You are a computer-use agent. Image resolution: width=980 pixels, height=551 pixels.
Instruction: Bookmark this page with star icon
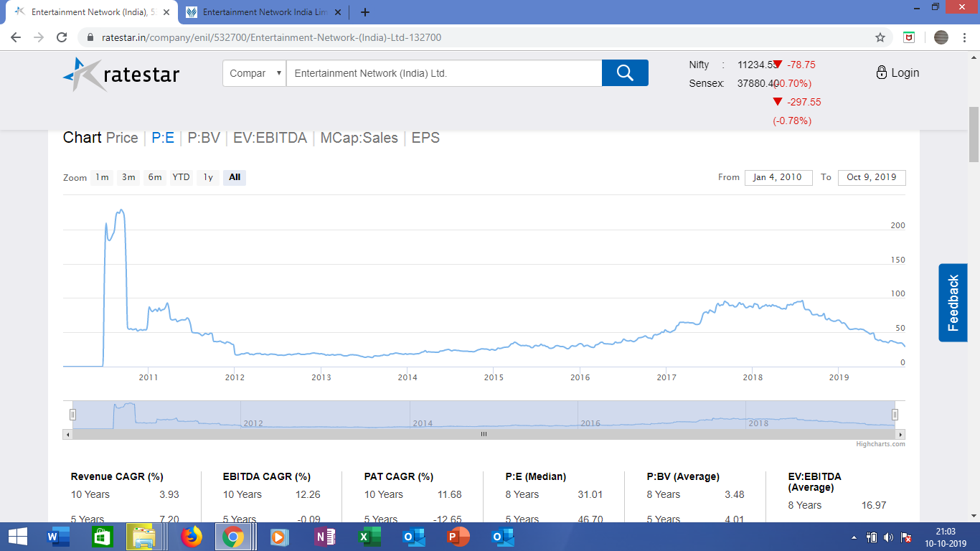click(880, 37)
